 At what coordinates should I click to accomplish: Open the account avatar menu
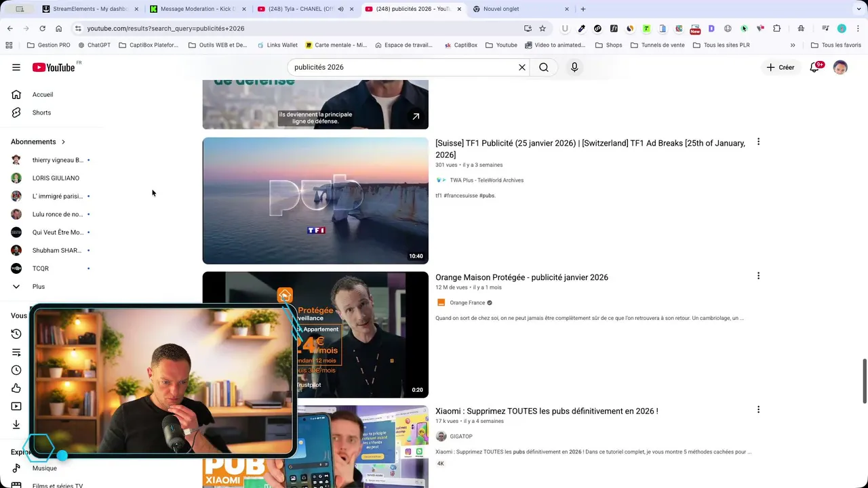coord(840,67)
